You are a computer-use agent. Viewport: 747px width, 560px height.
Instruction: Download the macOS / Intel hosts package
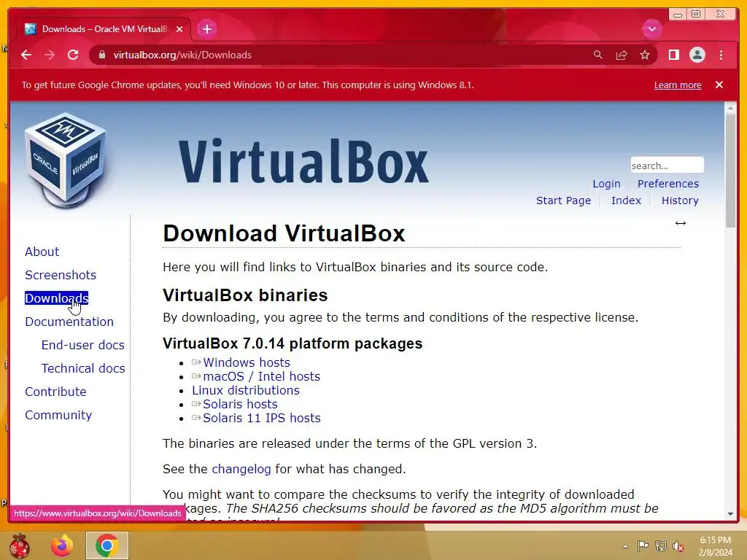pos(262,376)
